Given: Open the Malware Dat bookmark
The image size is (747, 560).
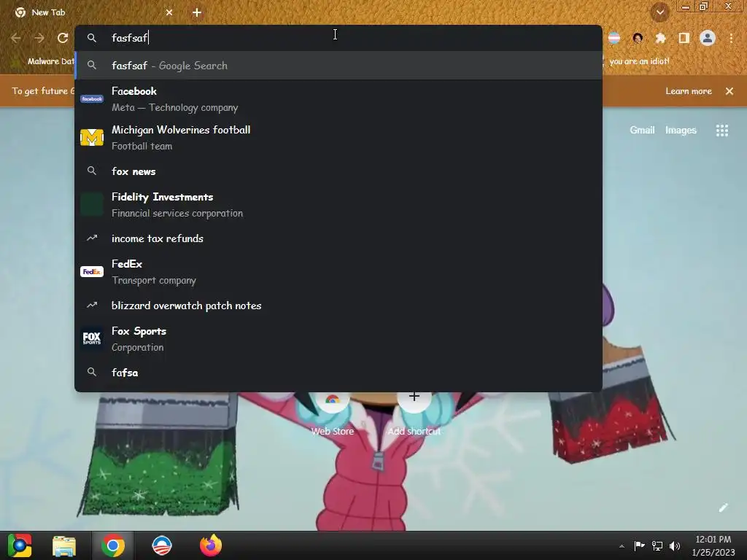Looking at the screenshot, I should coord(44,61).
